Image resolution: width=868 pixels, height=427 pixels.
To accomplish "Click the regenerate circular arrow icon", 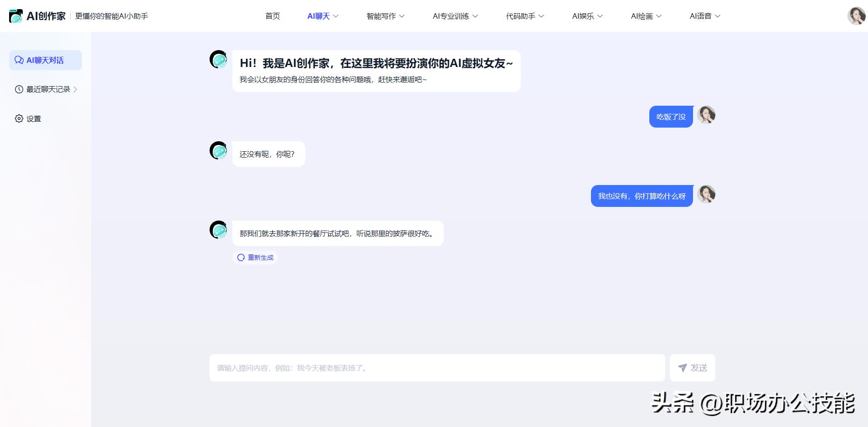I will (x=241, y=257).
